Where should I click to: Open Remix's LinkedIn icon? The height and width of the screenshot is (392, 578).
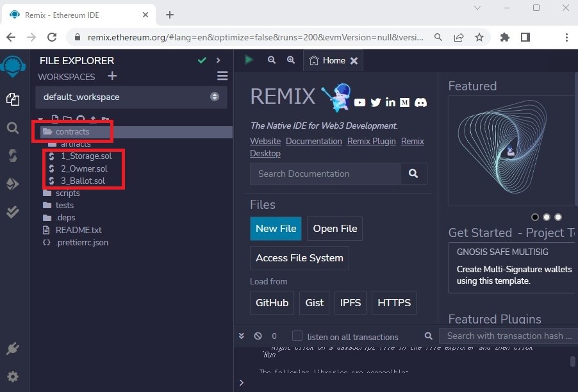[x=390, y=102]
